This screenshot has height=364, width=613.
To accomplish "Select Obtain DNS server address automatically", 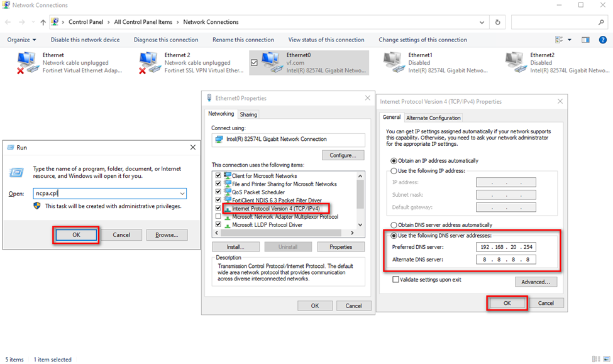I will click(394, 225).
